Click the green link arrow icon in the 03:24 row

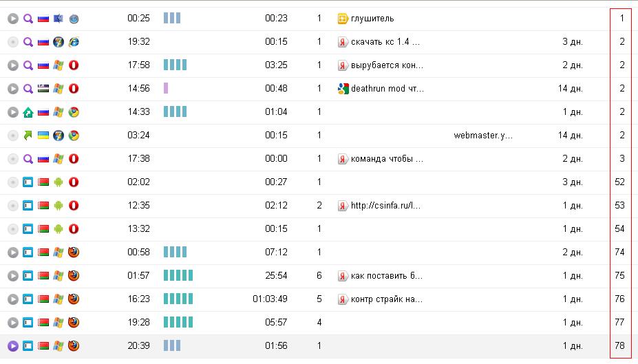click(28, 136)
